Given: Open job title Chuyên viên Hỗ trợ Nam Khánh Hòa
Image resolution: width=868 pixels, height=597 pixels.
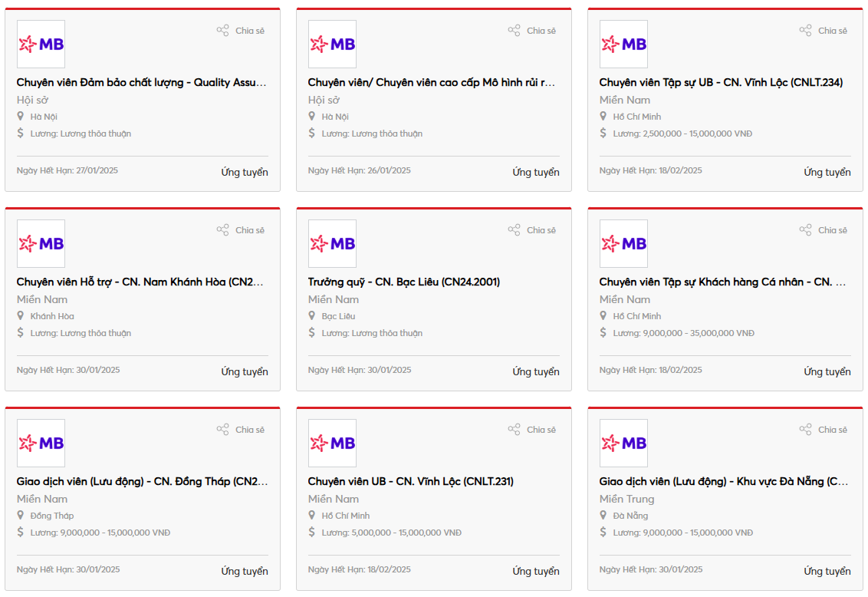Looking at the screenshot, I should click(140, 282).
